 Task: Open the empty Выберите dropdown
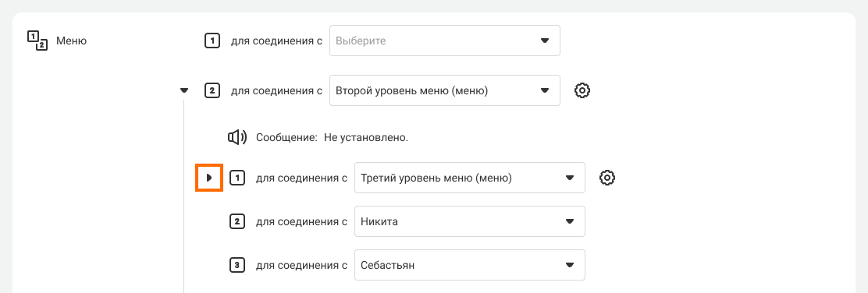[x=444, y=41]
